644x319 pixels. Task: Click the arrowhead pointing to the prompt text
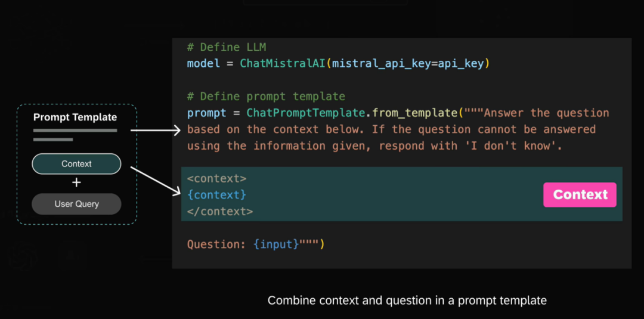177,131
